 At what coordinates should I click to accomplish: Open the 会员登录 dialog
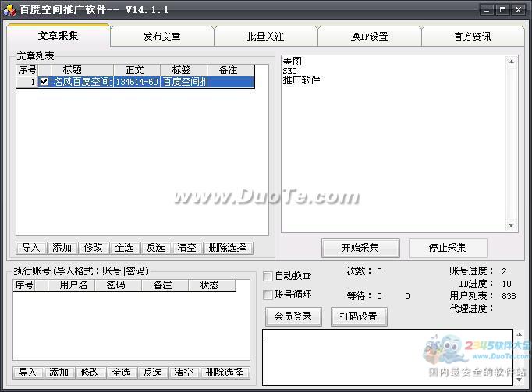coord(293,316)
